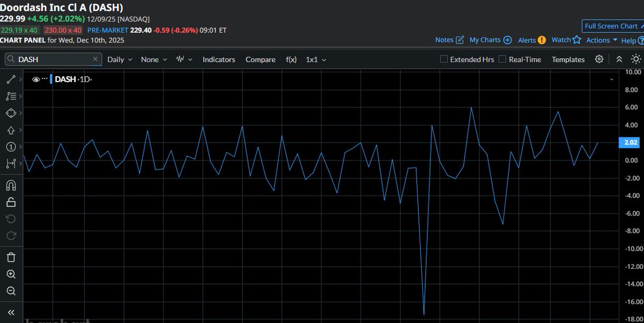Select the numbered label annotation tool
The height and width of the screenshot is (323, 644).
[x=11, y=146]
